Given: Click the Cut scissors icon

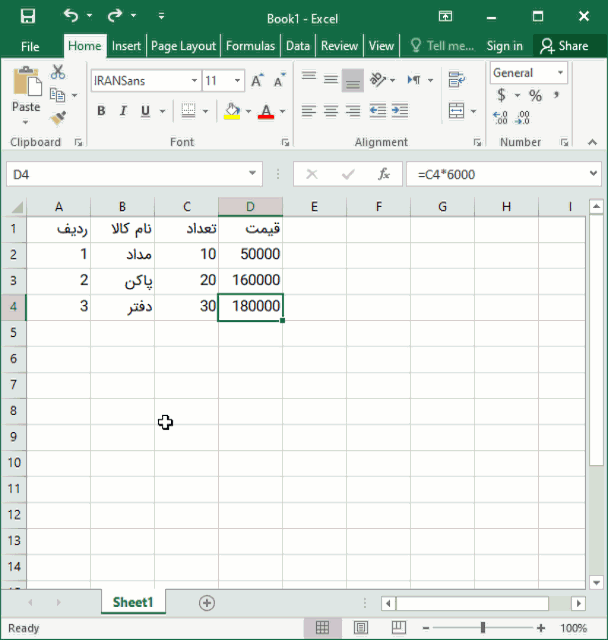Looking at the screenshot, I should pyautogui.click(x=58, y=72).
